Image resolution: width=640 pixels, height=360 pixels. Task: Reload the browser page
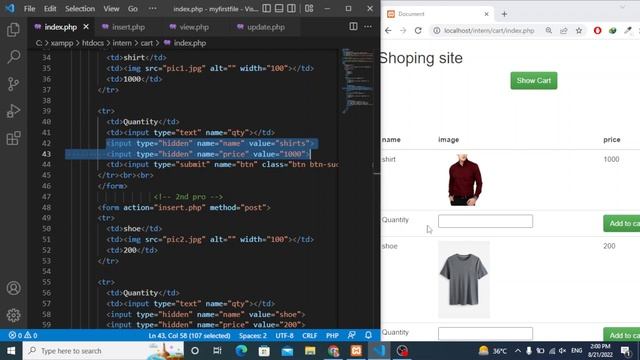(418, 31)
